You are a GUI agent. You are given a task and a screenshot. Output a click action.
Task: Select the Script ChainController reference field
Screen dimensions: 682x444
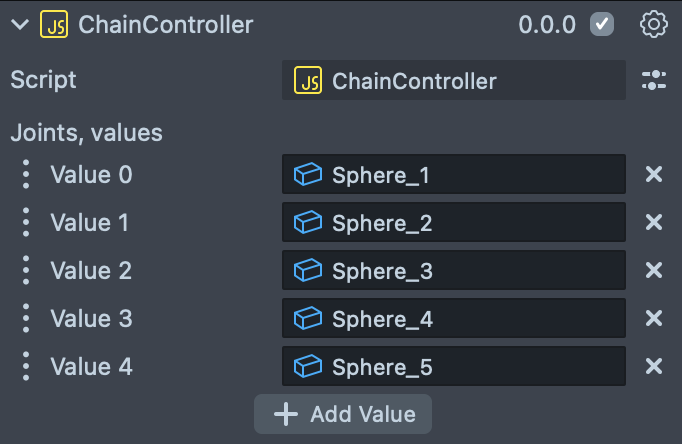point(453,81)
